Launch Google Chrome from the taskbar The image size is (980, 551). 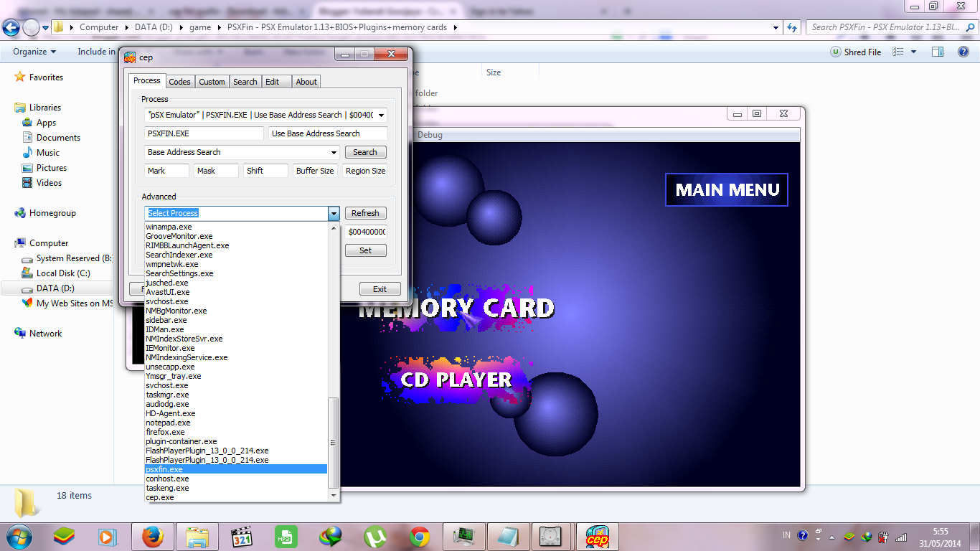pos(419,536)
